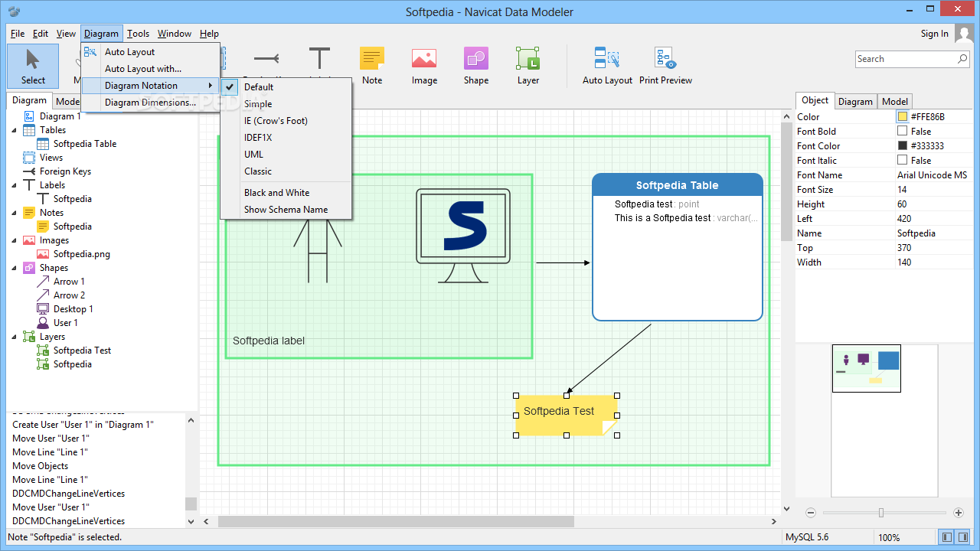This screenshot has height=551, width=980.
Task: Open the File menu
Action: 18,34
